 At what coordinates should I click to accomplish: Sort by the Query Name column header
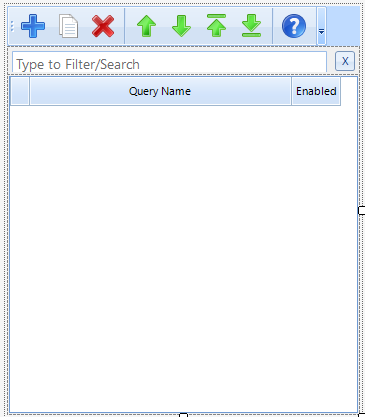point(160,91)
